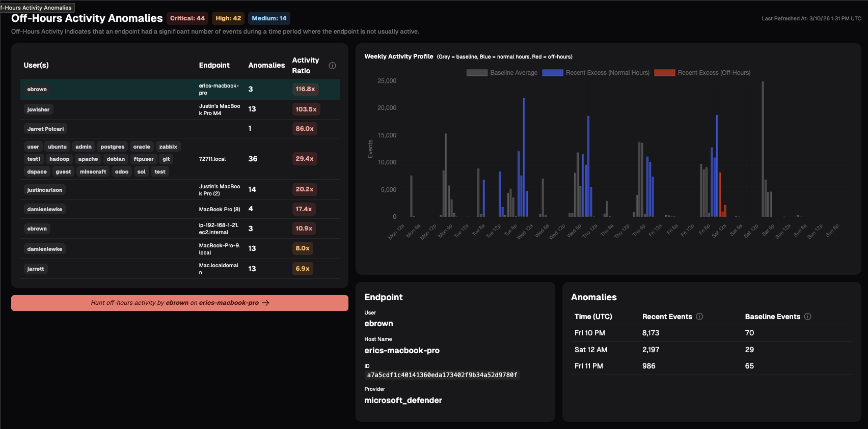Click the Recent Events info icon

(x=699, y=317)
